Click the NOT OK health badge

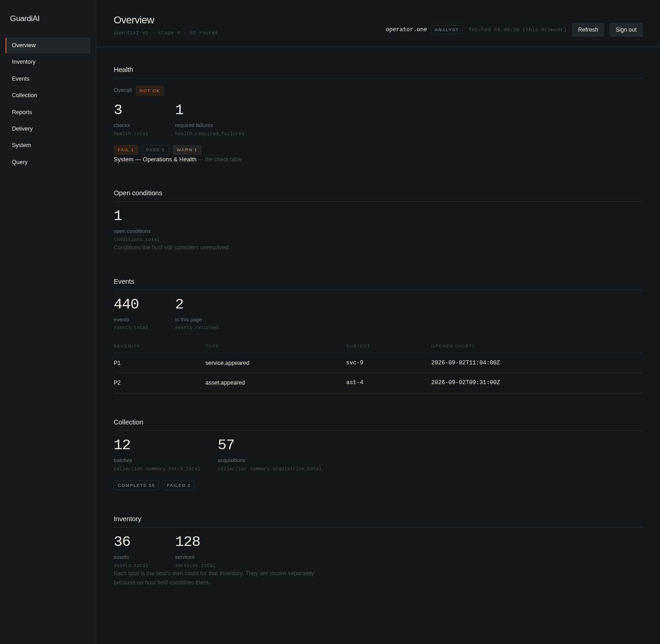(x=150, y=91)
